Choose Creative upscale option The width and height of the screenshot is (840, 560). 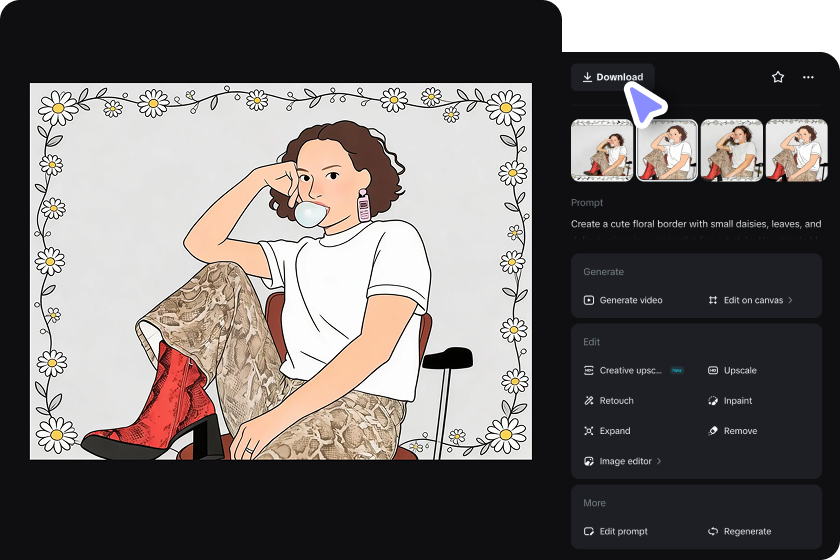[x=631, y=370]
